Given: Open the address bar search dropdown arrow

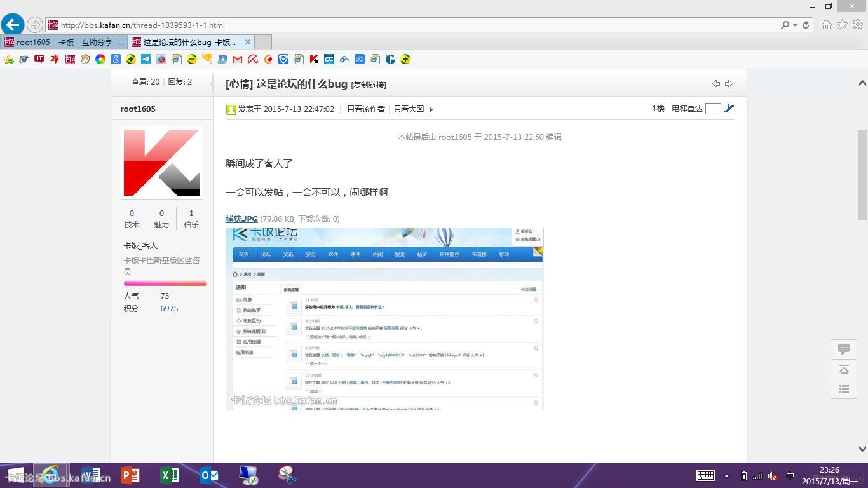Looking at the screenshot, I should [x=795, y=25].
